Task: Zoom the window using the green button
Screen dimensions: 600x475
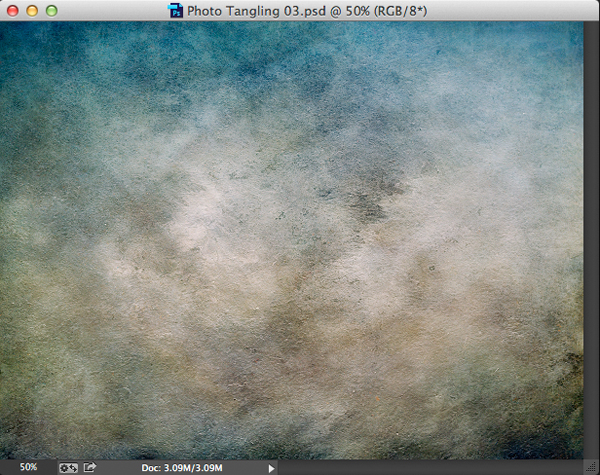Action: click(x=52, y=11)
